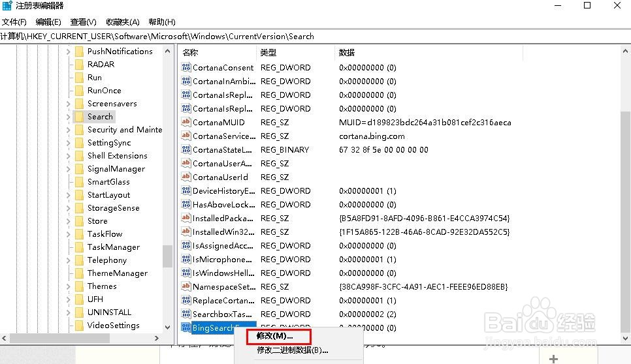Choose 修改(M)... from context menu
The width and height of the screenshot is (631, 364).
274,336
